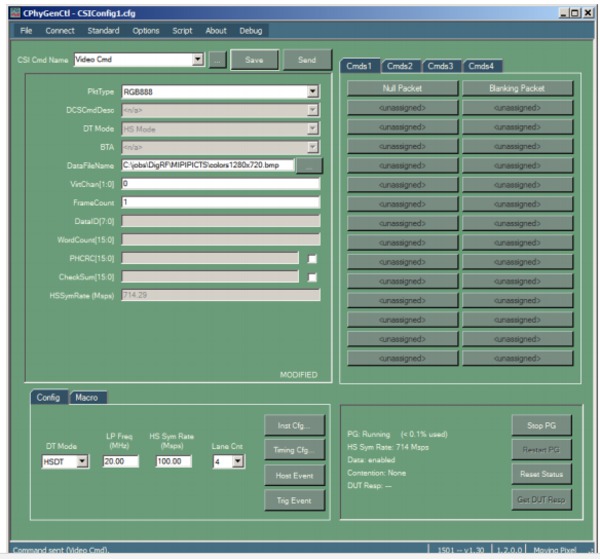This screenshot has height=559, width=600.
Task: Click the LP Freq (MHz) field
Action: (x=121, y=461)
